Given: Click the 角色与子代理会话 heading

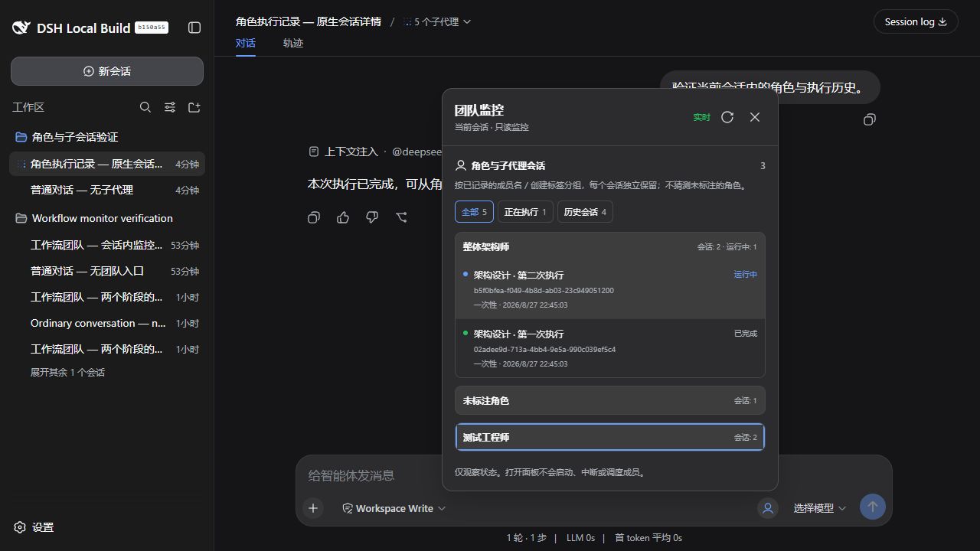Looking at the screenshot, I should point(508,165).
